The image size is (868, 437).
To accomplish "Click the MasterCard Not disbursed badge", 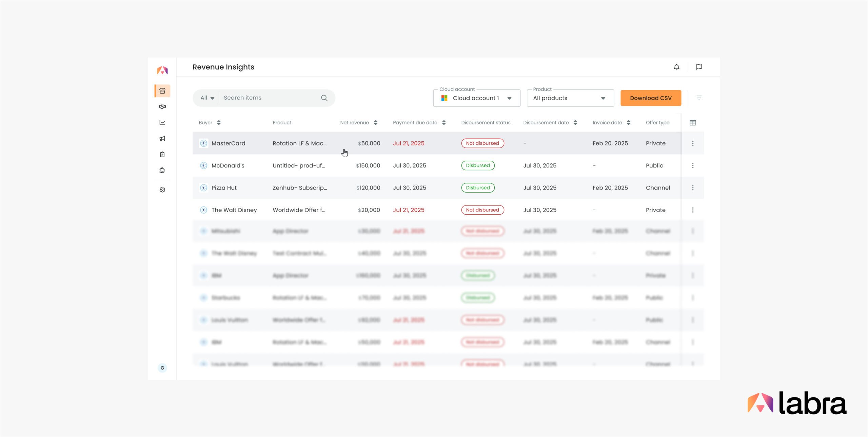I will [482, 143].
